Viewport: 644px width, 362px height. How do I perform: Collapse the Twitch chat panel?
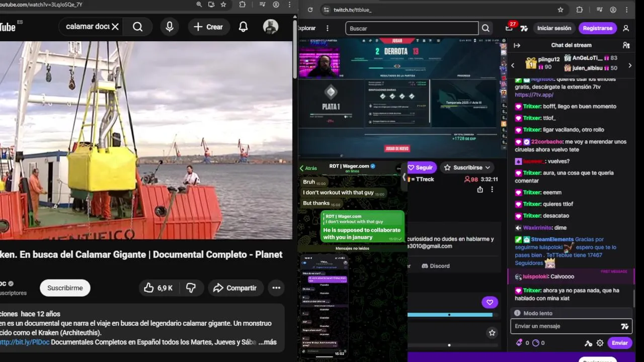tap(517, 45)
